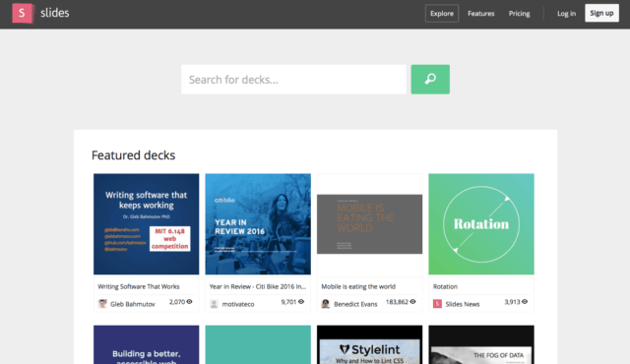Click the eye icon next to 2,070 views
Screen dimensions: 630x364
point(190,302)
